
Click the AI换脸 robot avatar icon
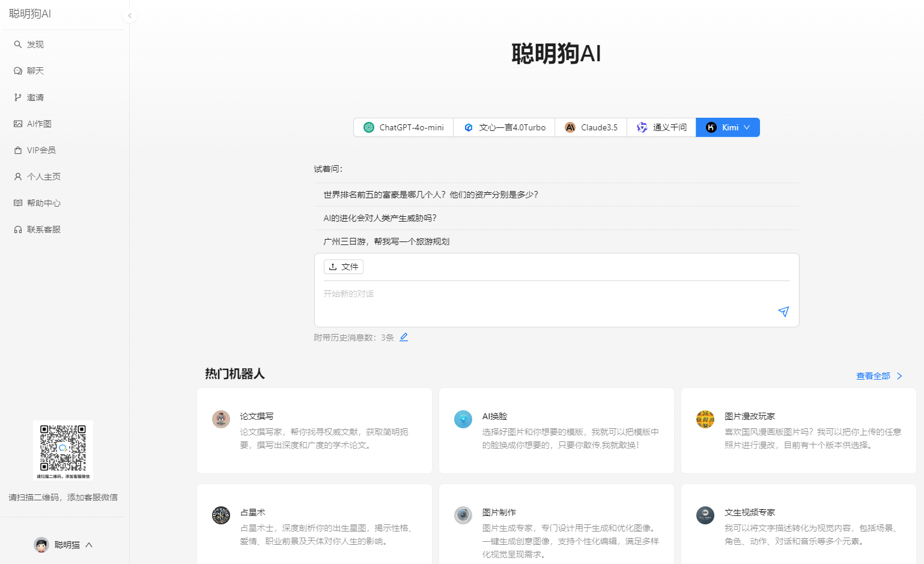pos(463,419)
